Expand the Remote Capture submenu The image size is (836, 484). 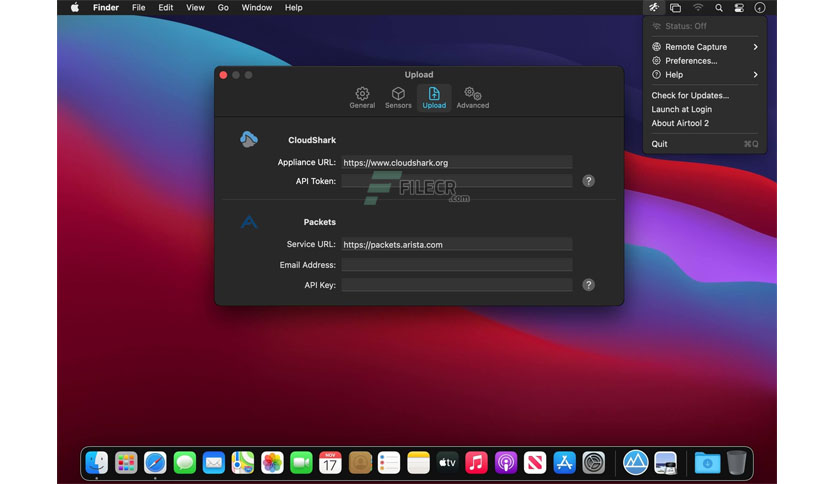coord(704,47)
